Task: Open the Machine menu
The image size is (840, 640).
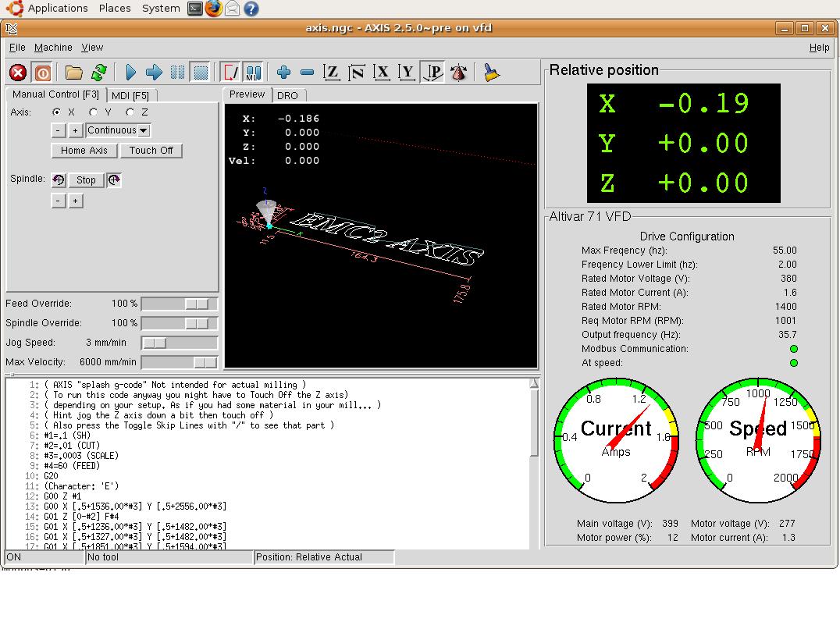Action: (x=53, y=48)
